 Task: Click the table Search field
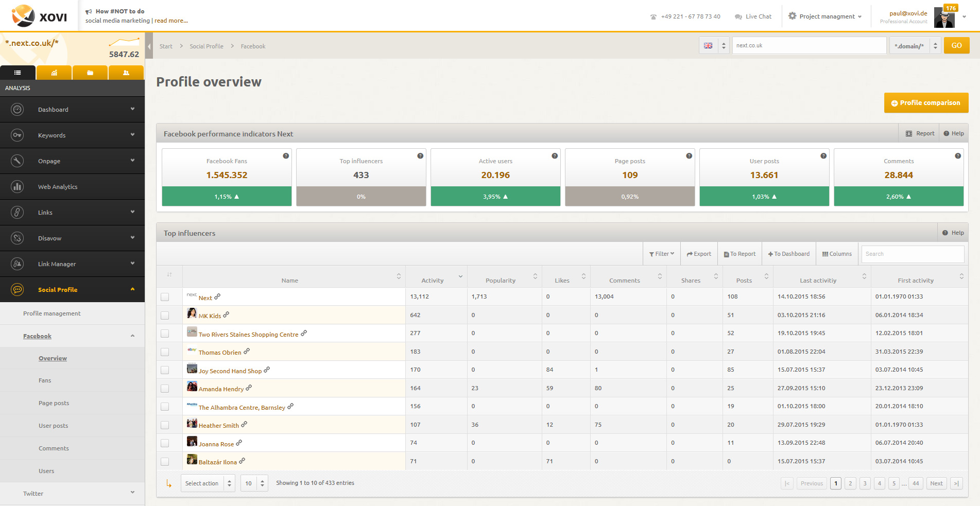click(913, 254)
